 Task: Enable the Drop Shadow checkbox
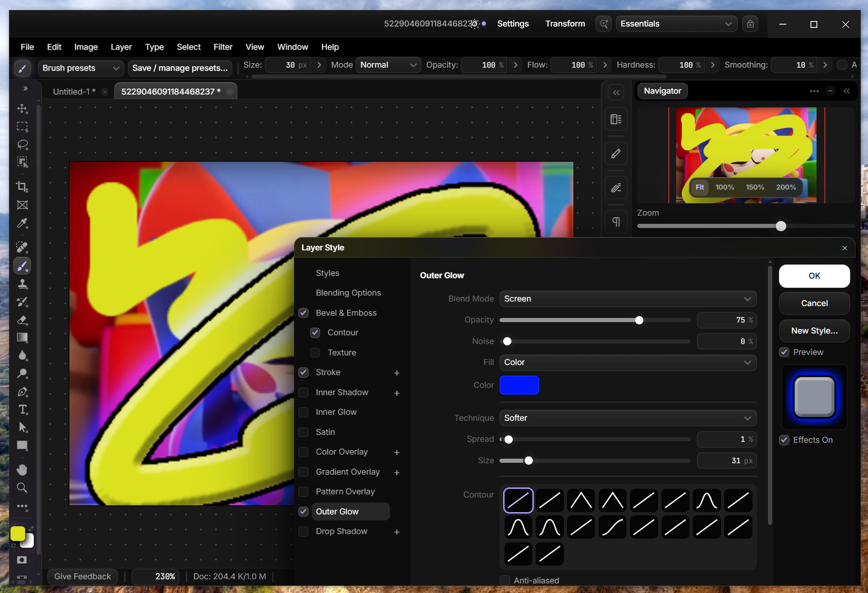point(304,531)
